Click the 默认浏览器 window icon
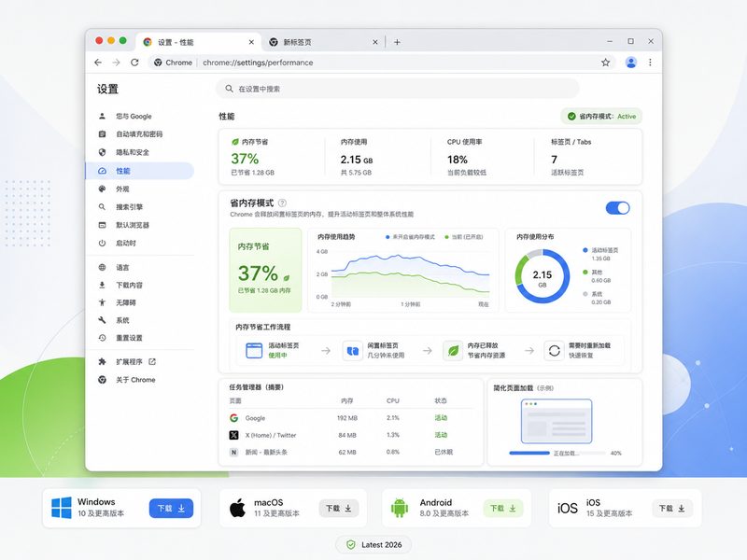 [x=102, y=225]
